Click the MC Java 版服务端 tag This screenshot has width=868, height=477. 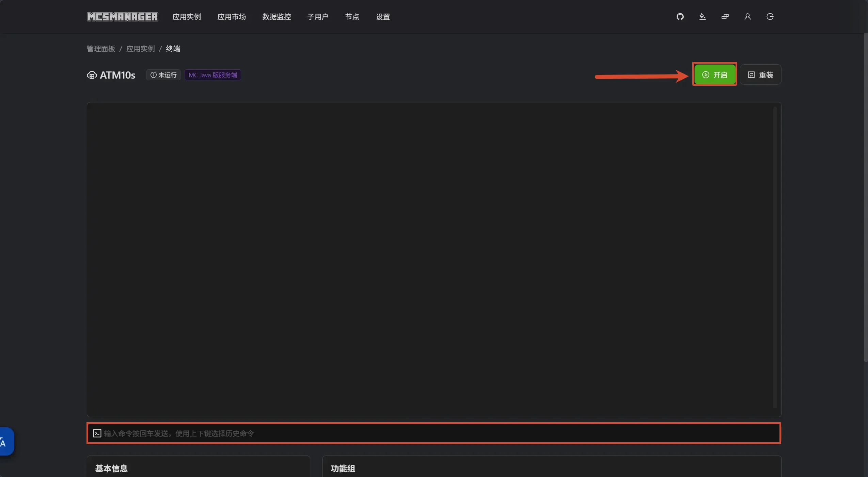[213, 75]
